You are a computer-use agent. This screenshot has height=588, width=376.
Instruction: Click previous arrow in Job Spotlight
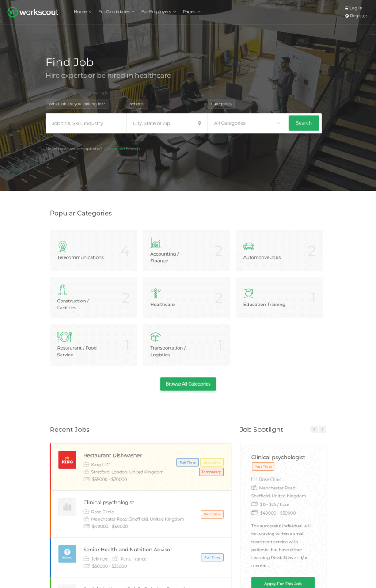pos(314,429)
